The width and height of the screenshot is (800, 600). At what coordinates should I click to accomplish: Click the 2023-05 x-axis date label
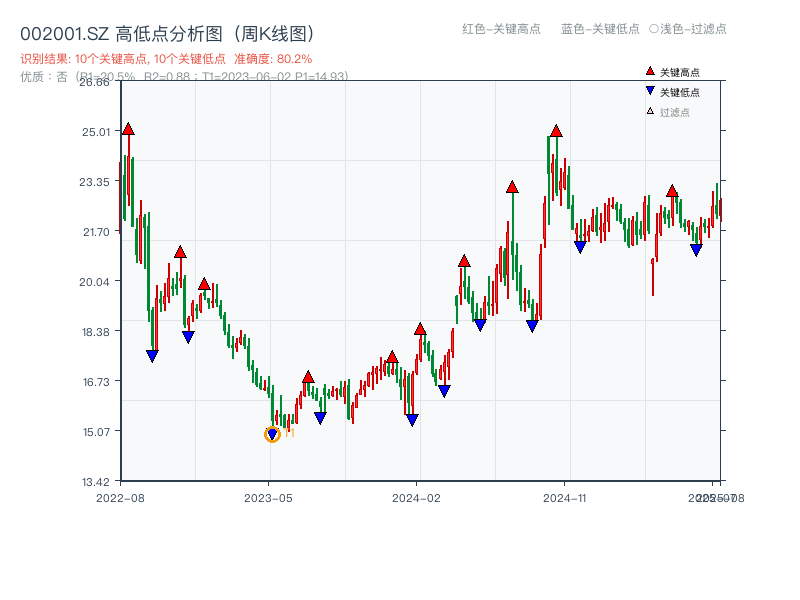pos(266,496)
